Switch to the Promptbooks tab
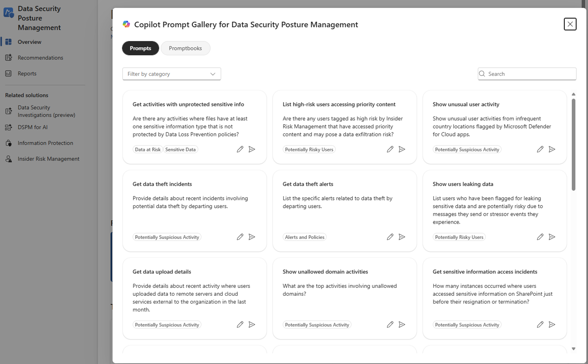Screen dimensions: 588x364 pos(185,48)
